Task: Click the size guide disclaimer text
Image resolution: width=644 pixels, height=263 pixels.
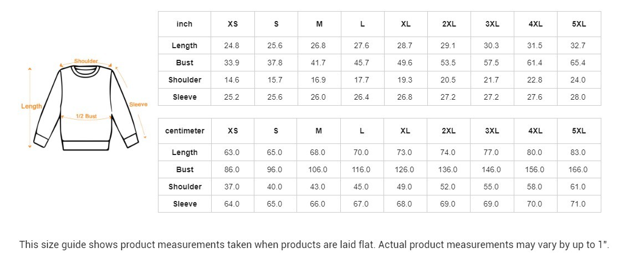Action: 315,245
